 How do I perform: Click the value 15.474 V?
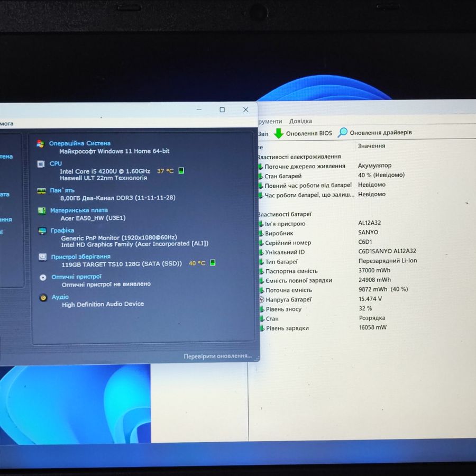pos(370,299)
